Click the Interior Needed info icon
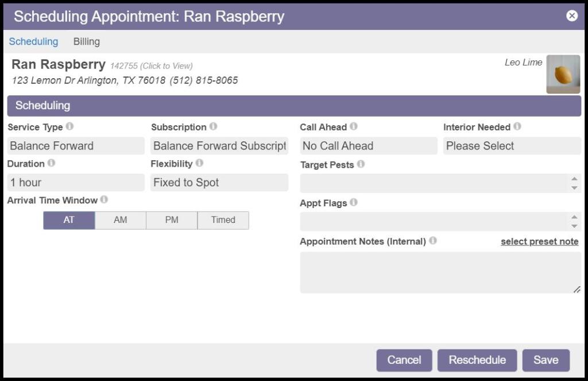This screenshot has width=588, height=381. [x=517, y=126]
